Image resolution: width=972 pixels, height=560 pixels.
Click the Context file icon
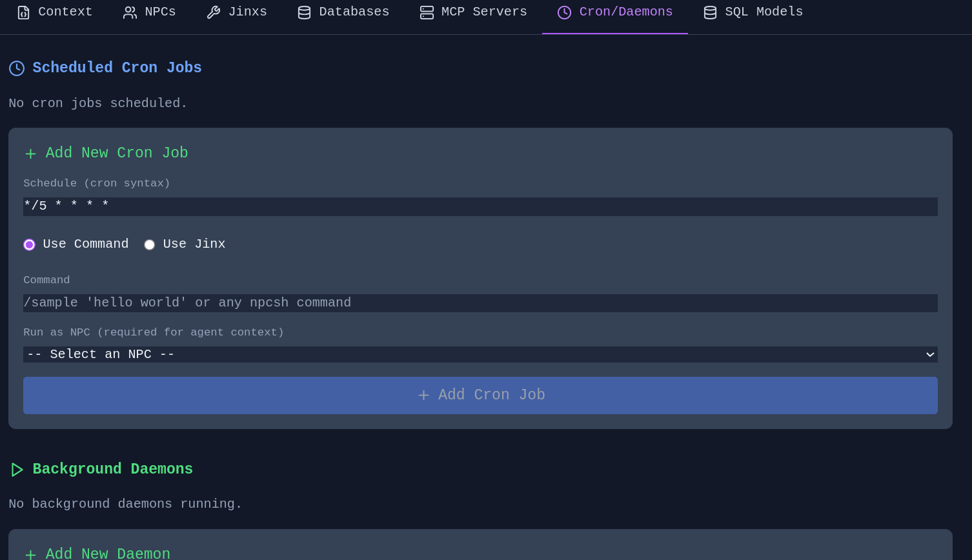tap(24, 12)
